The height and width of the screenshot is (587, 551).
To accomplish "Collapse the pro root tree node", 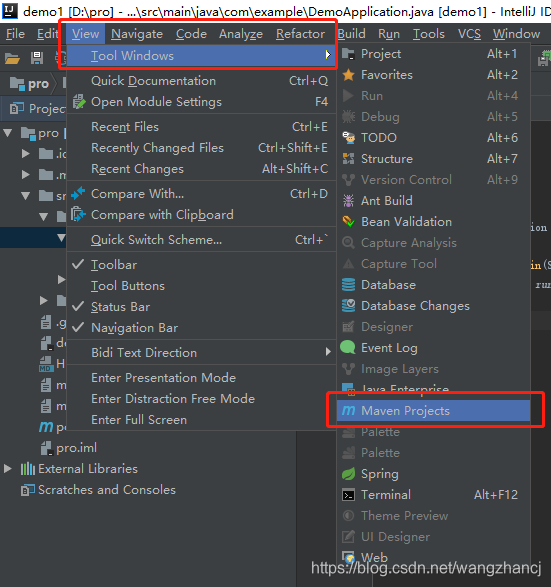I will (8, 133).
